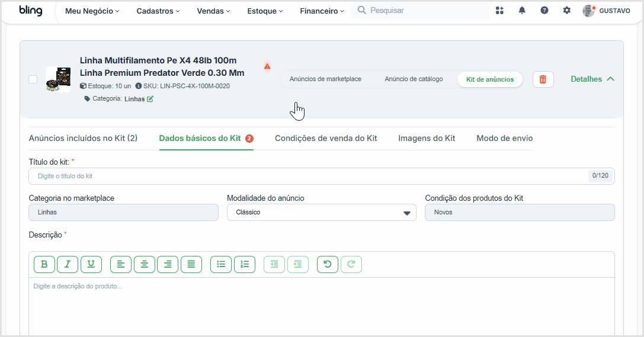This screenshot has width=644, height=337.
Task: Select the product checkbox
Action: point(33,79)
